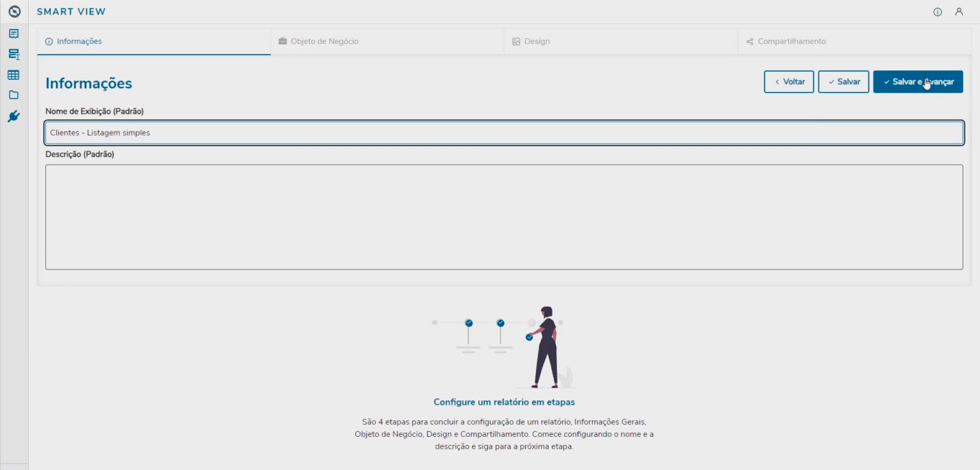Click inside the Descrição text area

click(x=504, y=217)
